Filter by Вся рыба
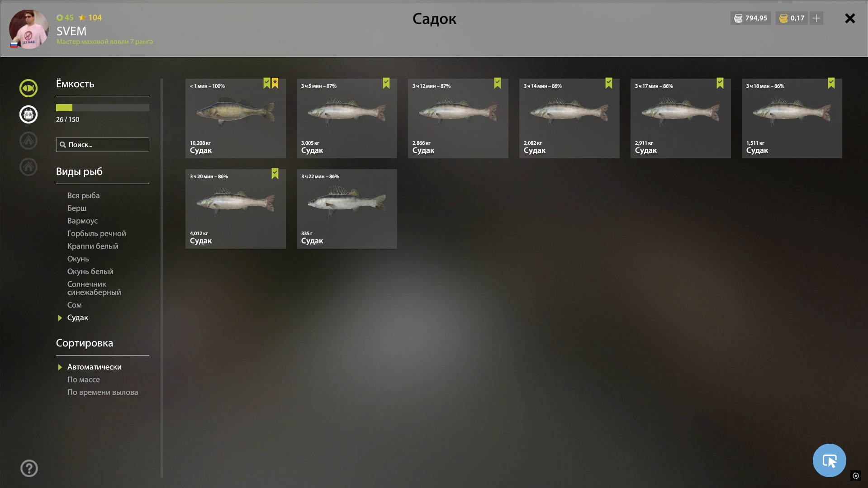 pyautogui.click(x=83, y=195)
